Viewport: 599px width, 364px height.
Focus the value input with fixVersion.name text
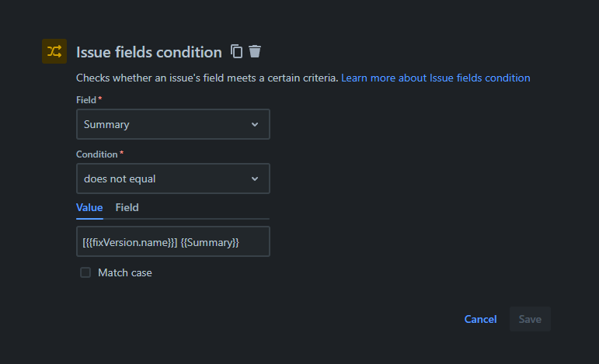172,241
